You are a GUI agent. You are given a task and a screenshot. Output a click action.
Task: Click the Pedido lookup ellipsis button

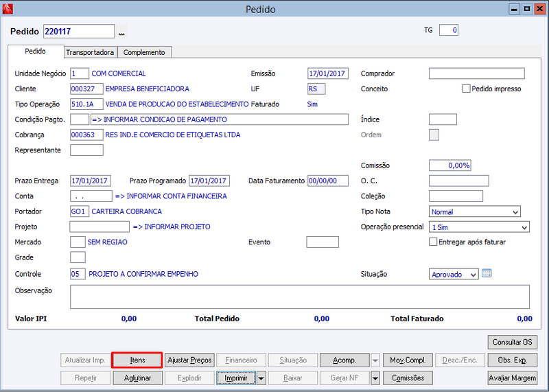pyautogui.click(x=121, y=32)
